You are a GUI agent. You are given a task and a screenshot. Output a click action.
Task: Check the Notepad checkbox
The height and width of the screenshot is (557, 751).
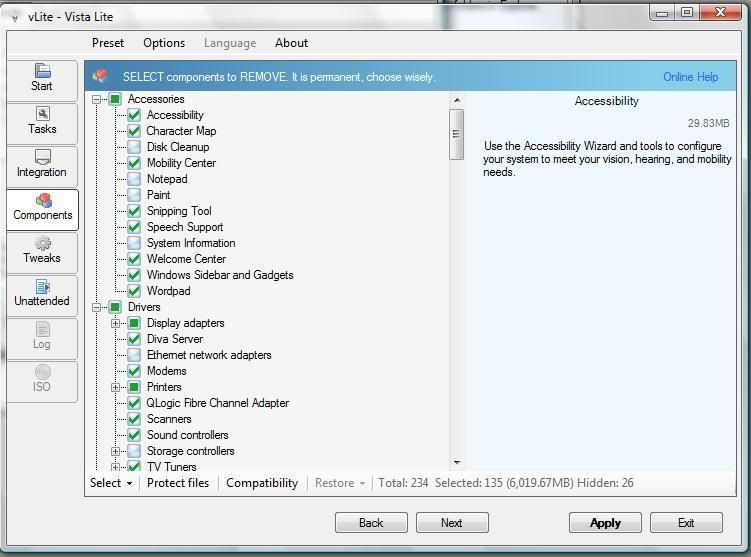pos(134,179)
